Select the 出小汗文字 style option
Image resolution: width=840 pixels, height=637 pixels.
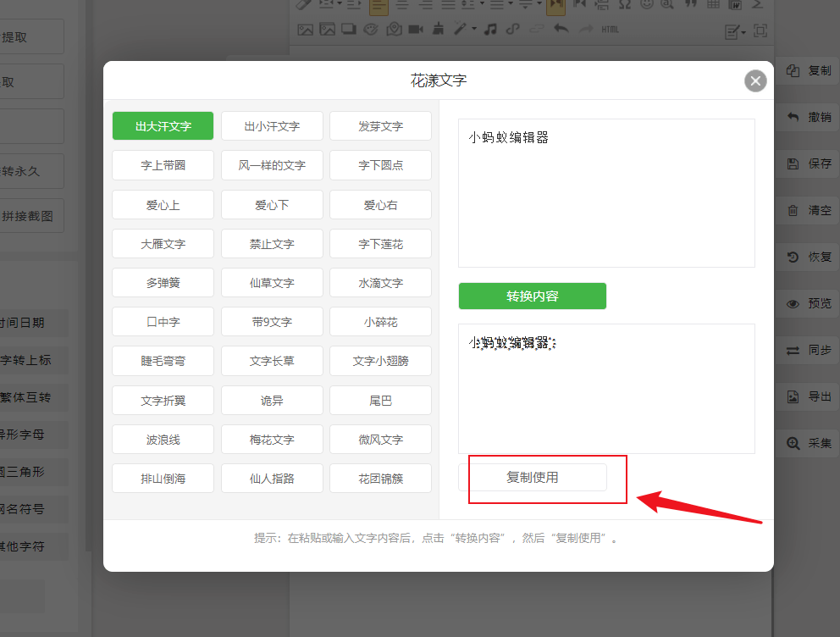coord(272,126)
